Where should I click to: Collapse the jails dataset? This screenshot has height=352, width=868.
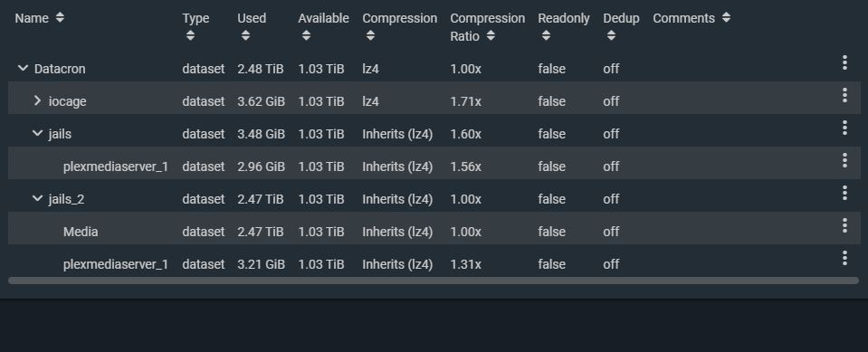point(37,133)
